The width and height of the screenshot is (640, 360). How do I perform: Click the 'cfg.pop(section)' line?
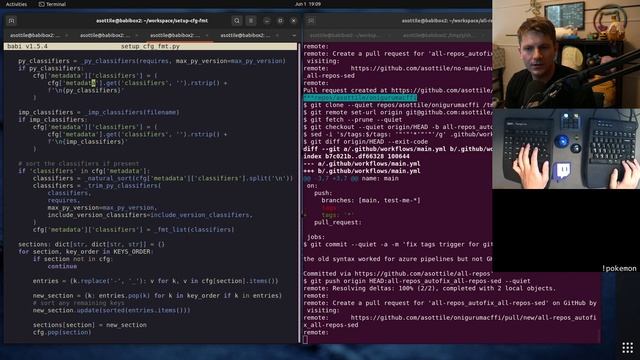(x=62, y=332)
